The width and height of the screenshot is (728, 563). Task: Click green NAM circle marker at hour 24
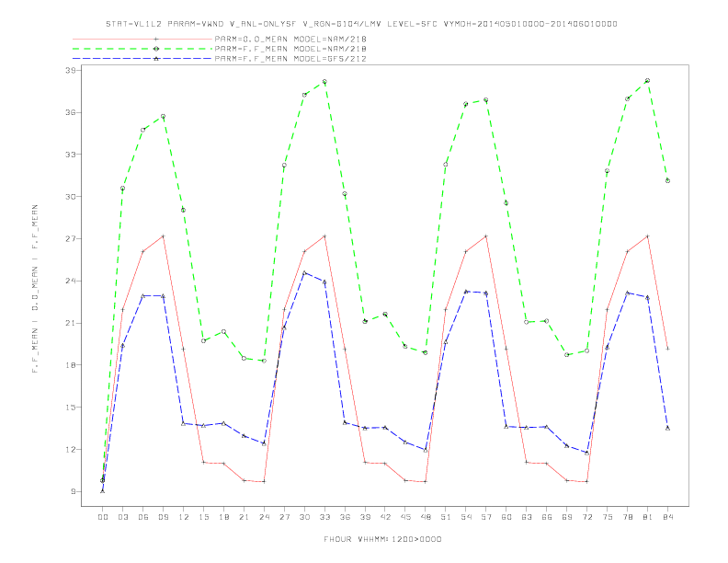(x=264, y=361)
